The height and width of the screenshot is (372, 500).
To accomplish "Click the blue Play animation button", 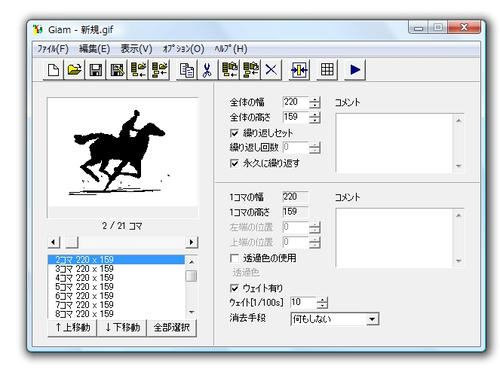I will pyautogui.click(x=355, y=70).
